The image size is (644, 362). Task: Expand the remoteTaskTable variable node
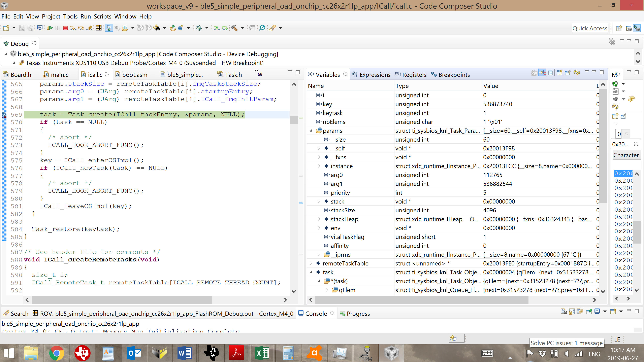tap(311, 263)
